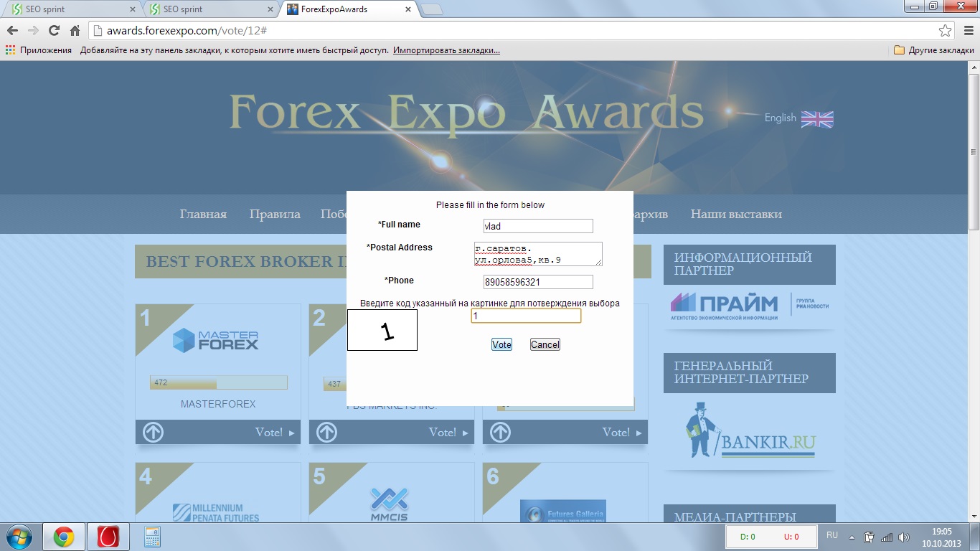Submit form with Vote button
980x551 pixels.
point(501,344)
